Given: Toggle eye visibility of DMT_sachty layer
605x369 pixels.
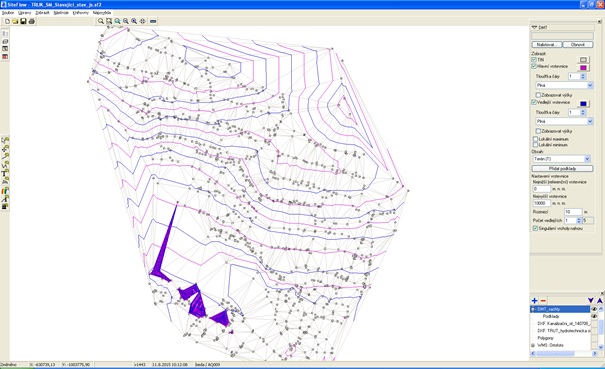Looking at the screenshot, I should [594, 309].
